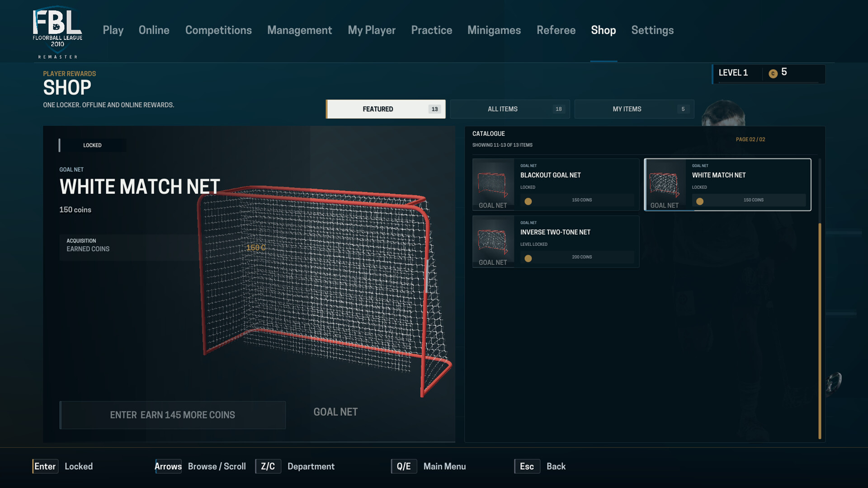Open the All Items tab
Screen dimensions: 868x488
coord(510,109)
